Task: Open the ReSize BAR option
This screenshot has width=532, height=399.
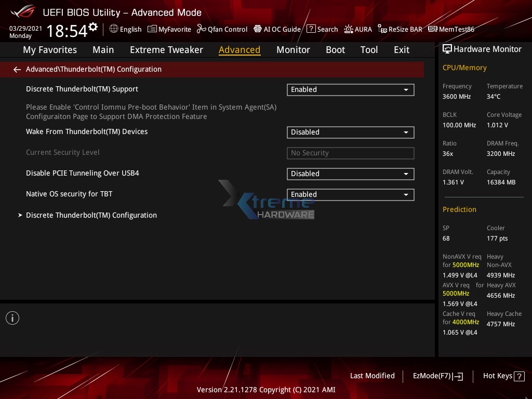Action: 400,29
